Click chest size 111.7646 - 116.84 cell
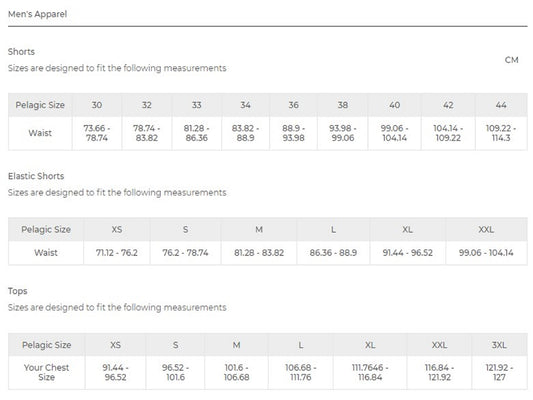 (x=370, y=372)
